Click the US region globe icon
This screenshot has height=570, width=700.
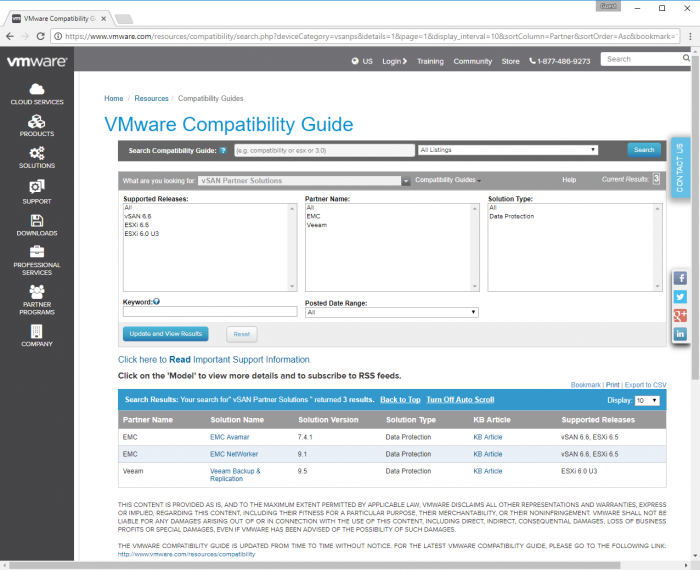355,61
